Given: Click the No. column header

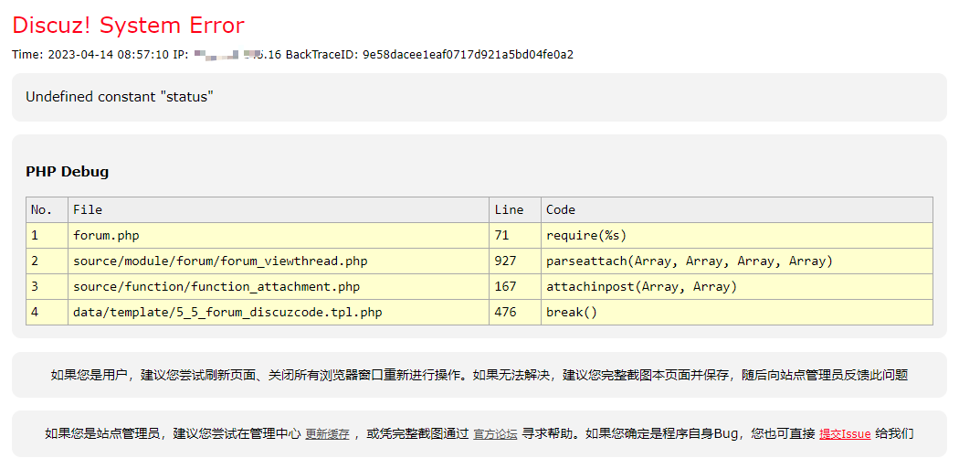Looking at the screenshot, I should 41,209.
